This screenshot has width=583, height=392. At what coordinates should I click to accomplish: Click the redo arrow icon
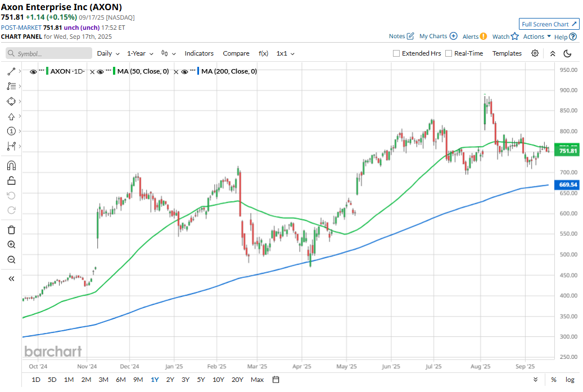coord(11,210)
